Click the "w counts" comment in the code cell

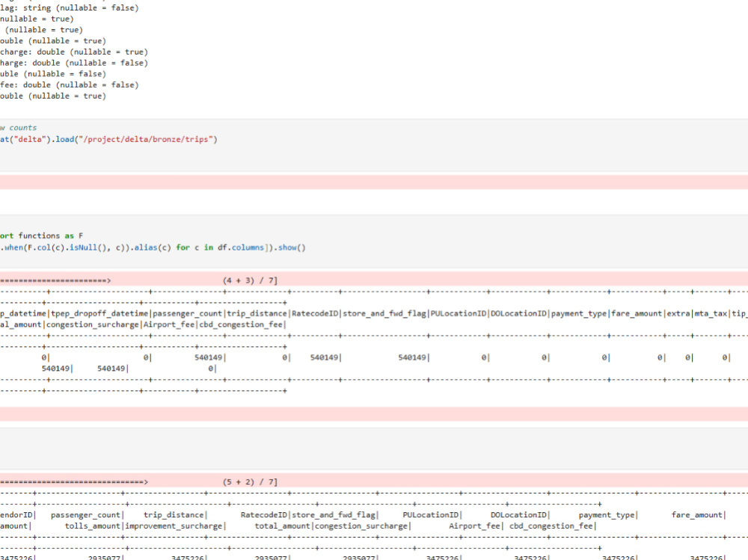click(x=18, y=128)
